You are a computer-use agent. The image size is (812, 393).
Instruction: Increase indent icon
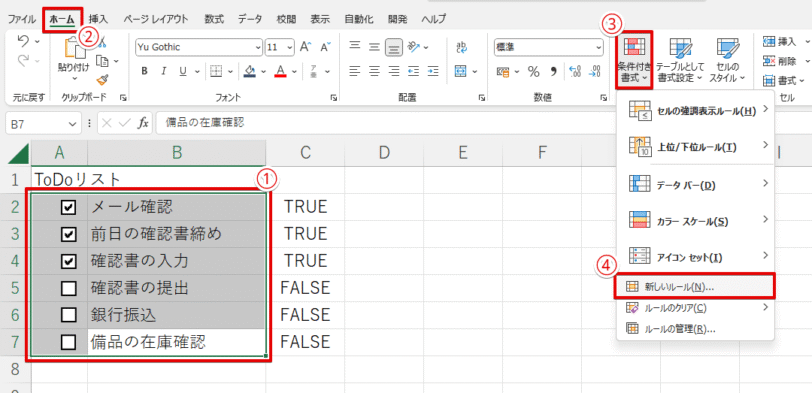click(x=433, y=71)
